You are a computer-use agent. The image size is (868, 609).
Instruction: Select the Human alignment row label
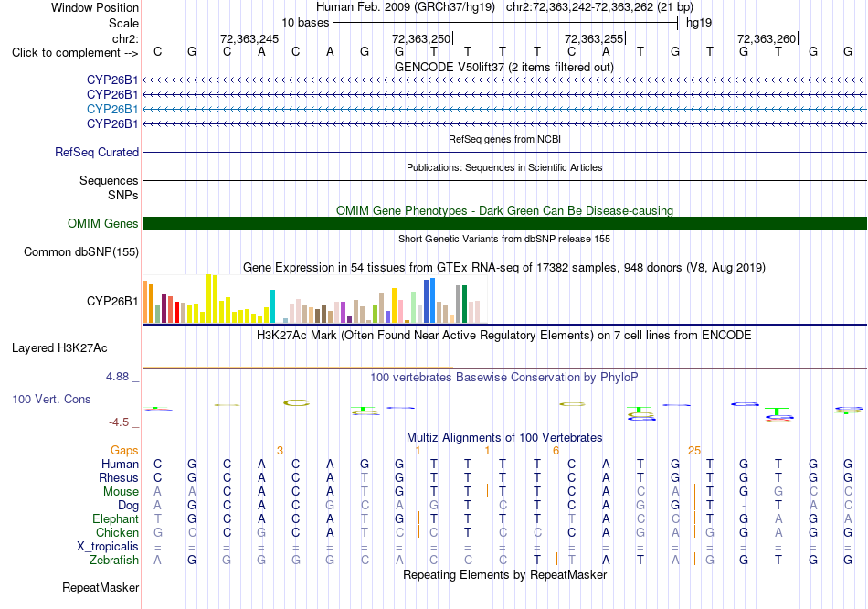(120, 464)
